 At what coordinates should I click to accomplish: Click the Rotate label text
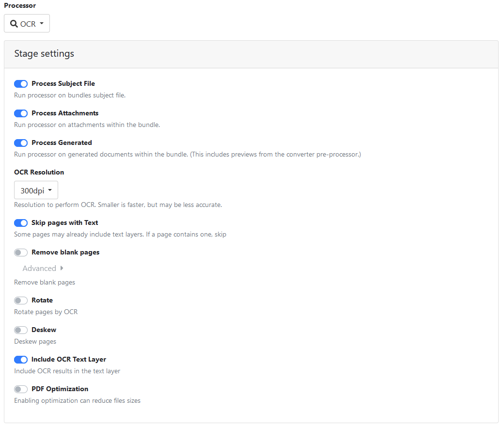point(42,301)
